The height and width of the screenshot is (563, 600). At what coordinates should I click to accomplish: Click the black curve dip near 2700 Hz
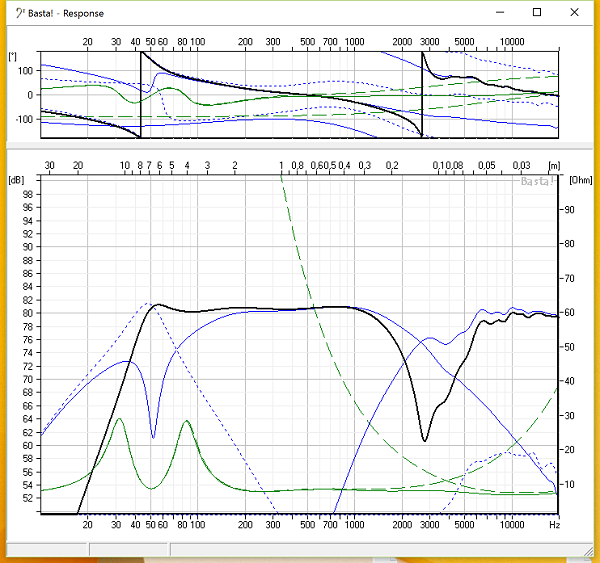click(425, 439)
